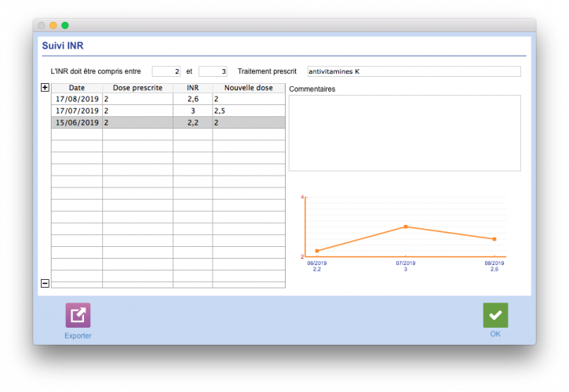Click the purple Exporter icon

[x=78, y=314]
